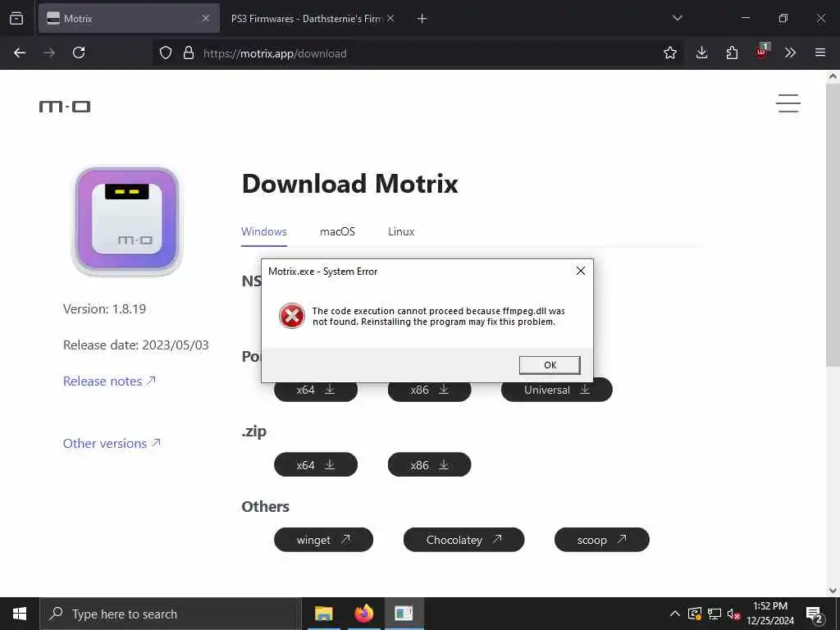Screen dimensions: 840x630
Task: Click the active app taskbar icon beside Firefox
Action: [404, 614]
